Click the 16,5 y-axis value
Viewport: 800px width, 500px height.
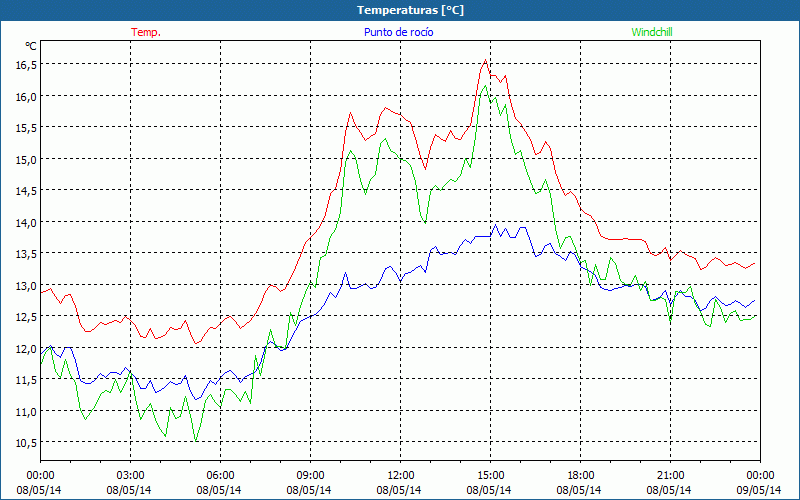coord(27,64)
